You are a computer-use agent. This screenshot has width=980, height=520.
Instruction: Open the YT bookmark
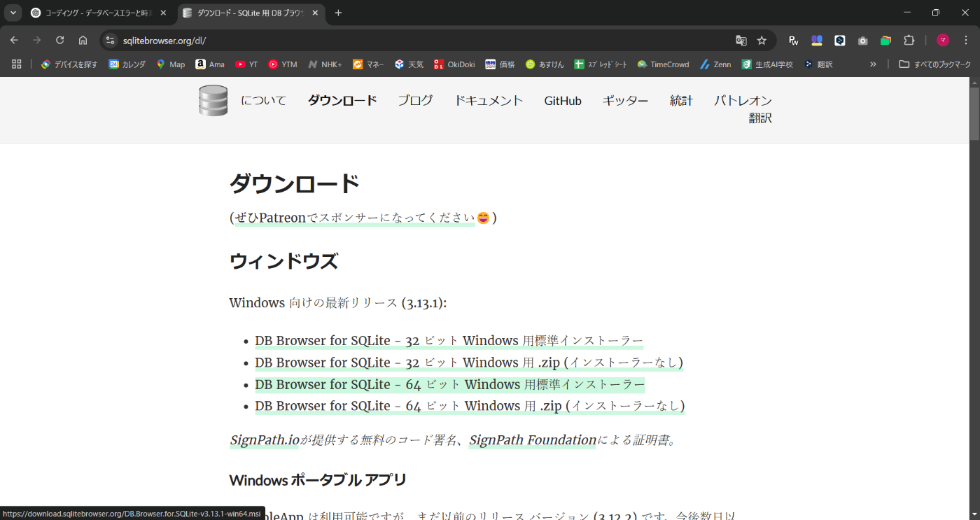246,64
